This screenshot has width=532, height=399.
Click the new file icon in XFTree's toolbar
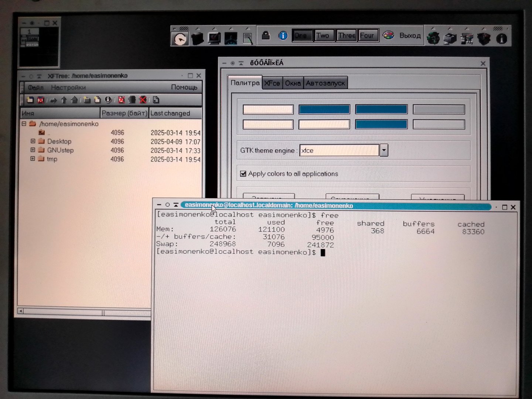(97, 100)
